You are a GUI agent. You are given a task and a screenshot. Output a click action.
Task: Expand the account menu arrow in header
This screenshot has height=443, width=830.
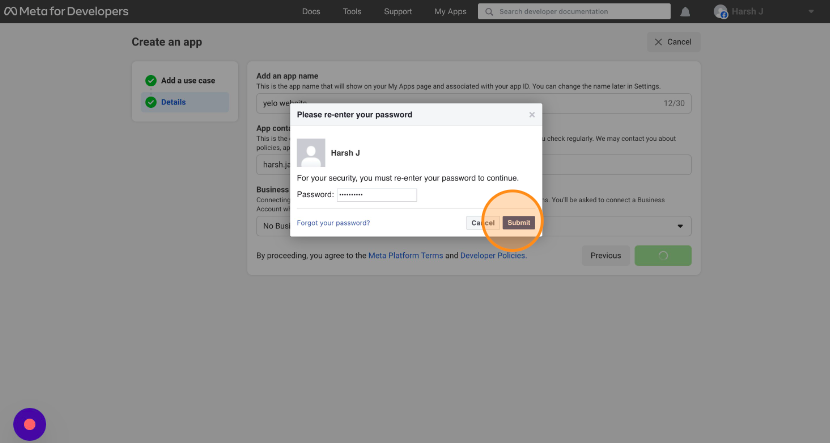(810, 12)
